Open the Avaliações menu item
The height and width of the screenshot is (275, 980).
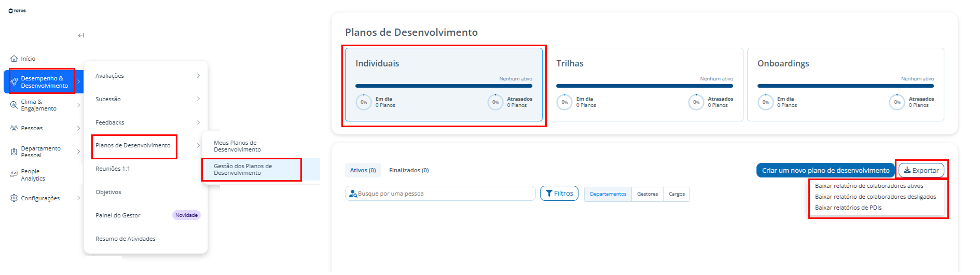[109, 76]
